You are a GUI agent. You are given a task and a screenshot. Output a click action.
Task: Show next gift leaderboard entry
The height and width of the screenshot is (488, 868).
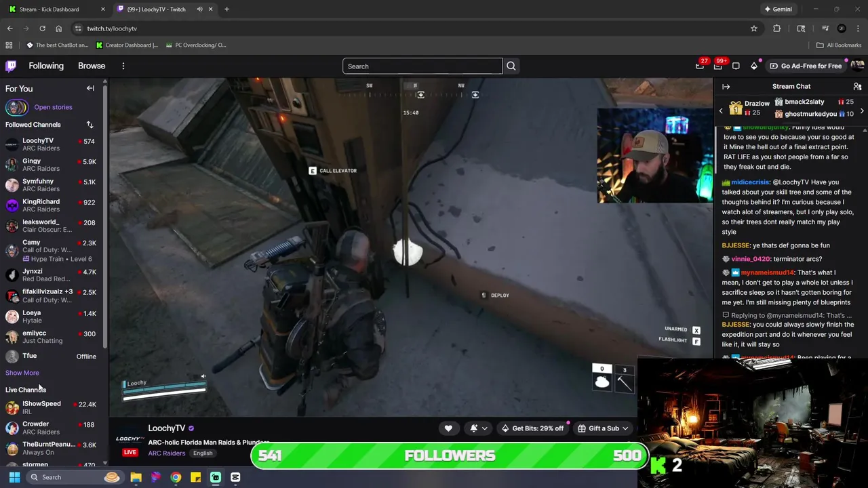tap(862, 110)
